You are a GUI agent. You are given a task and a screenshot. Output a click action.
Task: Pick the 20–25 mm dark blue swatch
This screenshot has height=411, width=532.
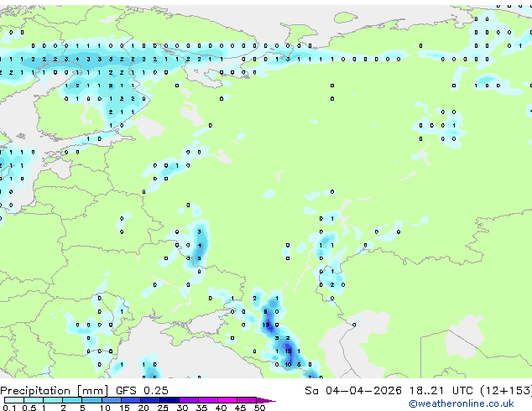149,400
